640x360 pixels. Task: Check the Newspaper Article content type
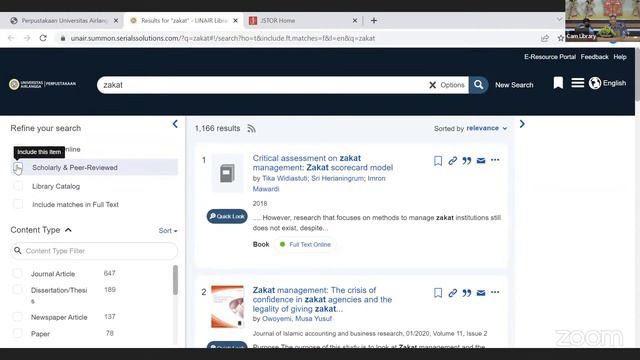(x=17, y=317)
